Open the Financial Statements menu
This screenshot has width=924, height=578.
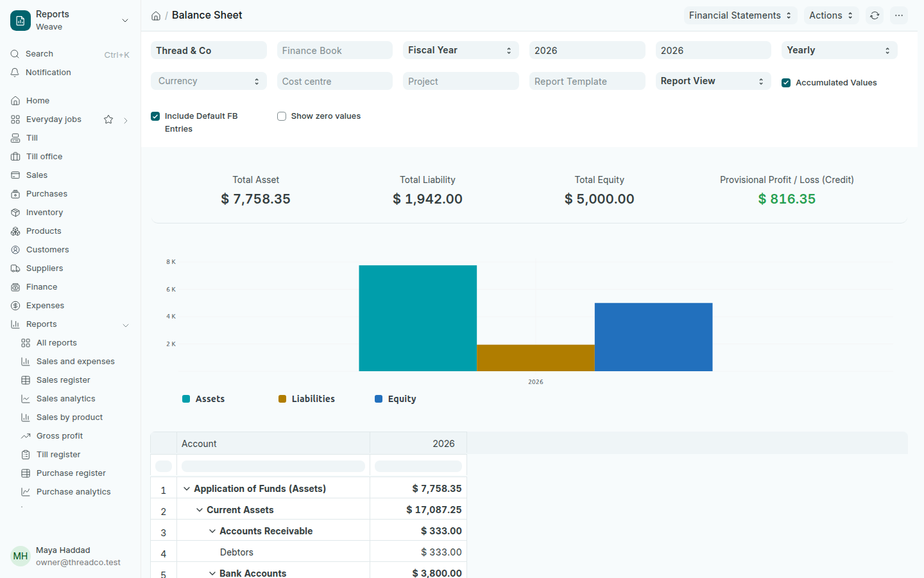point(740,15)
